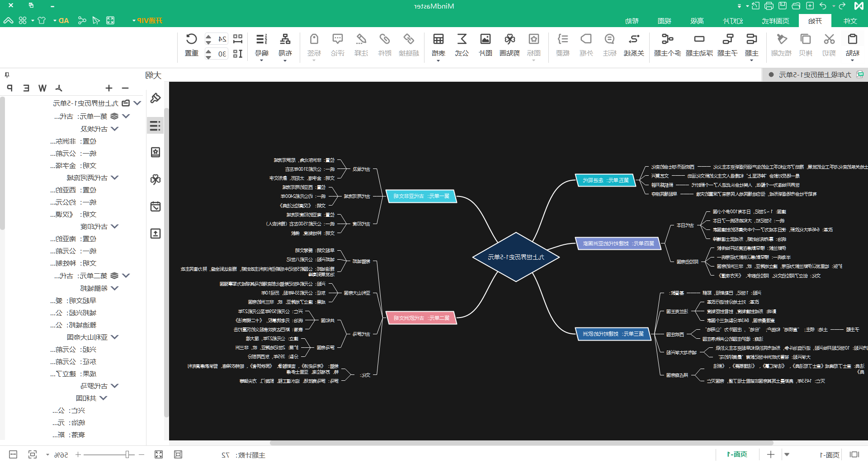Toggle the task calendar panel in side strip
Viewport: 868px width, 463px height.
pos(155,206)
